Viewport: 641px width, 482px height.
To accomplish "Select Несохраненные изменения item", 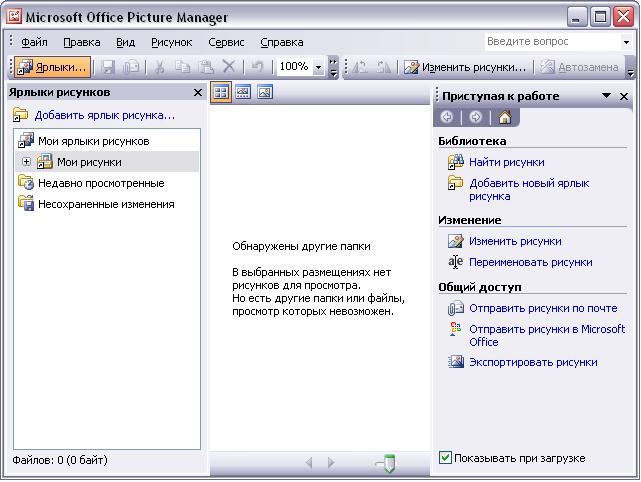I will (x=106, y=204).
